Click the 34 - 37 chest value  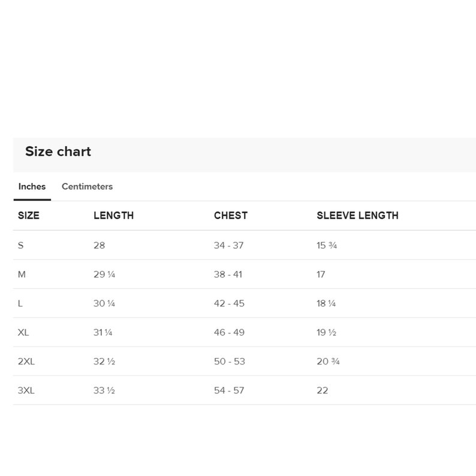(228, 245)
